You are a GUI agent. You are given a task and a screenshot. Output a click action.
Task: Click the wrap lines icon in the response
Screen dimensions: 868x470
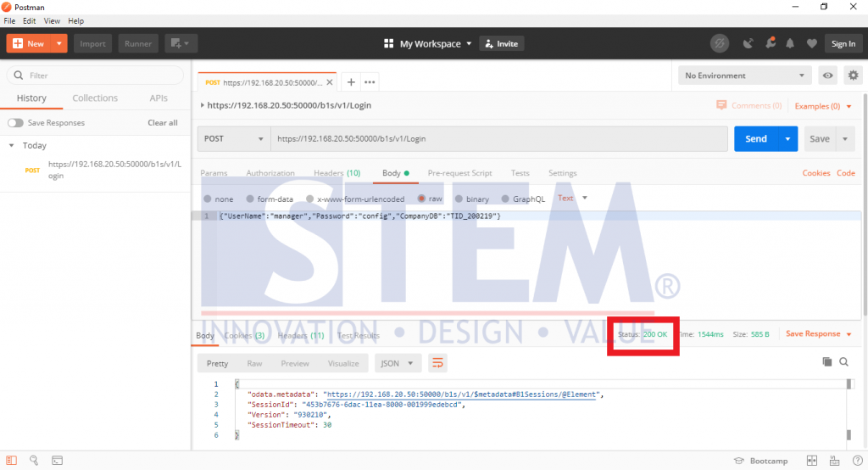click(x=437, y=363)
